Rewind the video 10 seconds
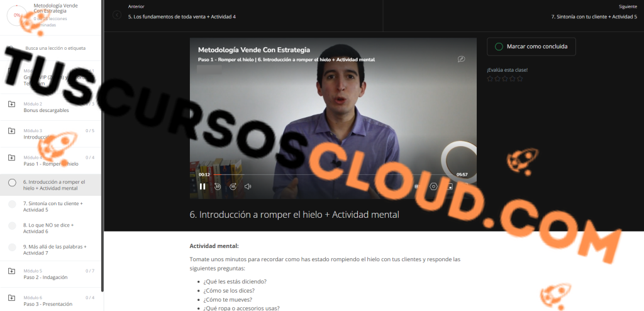The height and width of the screenshot is (311, 644). click(218, 186)
